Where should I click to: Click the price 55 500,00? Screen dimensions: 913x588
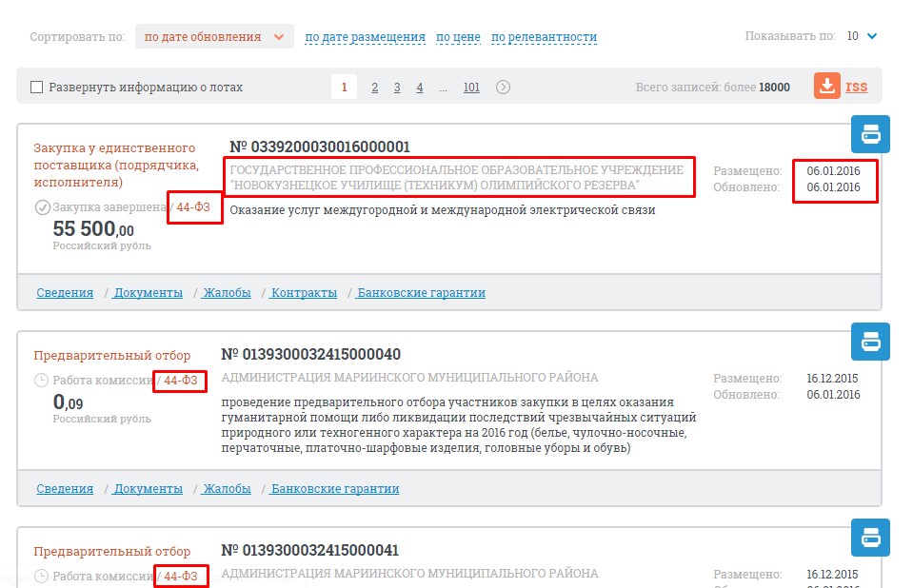coord(93,228)
